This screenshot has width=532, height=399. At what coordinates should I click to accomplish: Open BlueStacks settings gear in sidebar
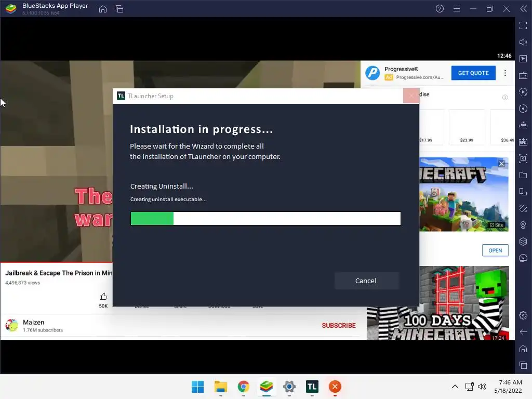click(523, 315)
